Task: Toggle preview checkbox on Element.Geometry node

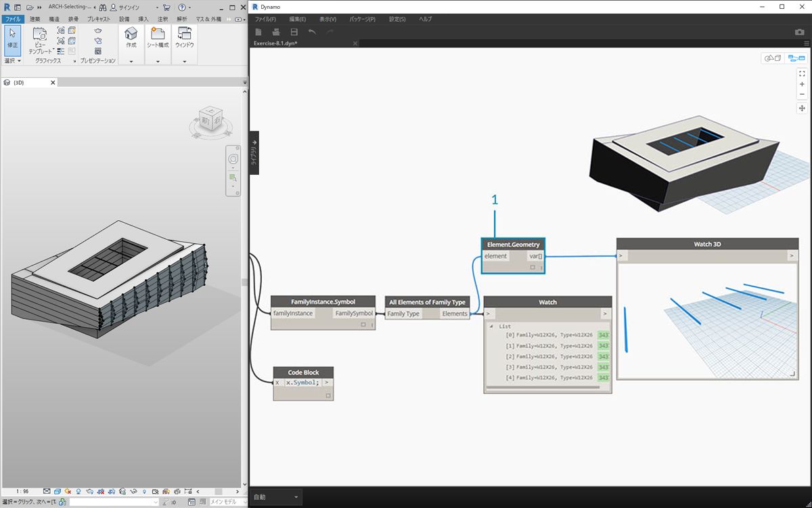Action: (533, 268)
